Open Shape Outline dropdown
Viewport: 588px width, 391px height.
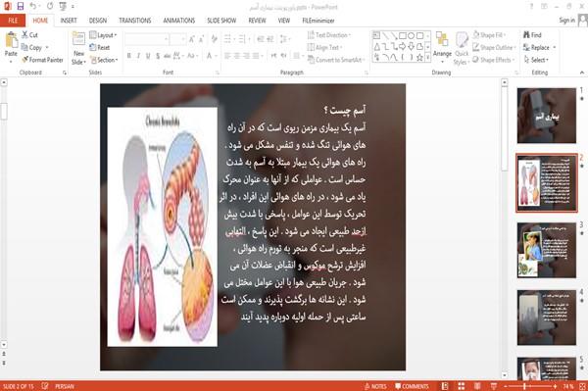coord(495,47)
